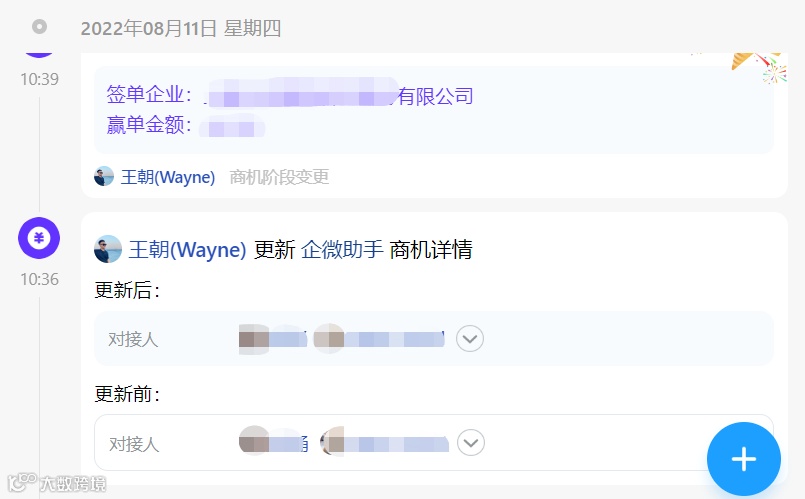Open 王朝(Wayne) small avatar near 商机阶段变更
Image resolution: width=805 pixels, height=499 pixels.
coord(104,177)
